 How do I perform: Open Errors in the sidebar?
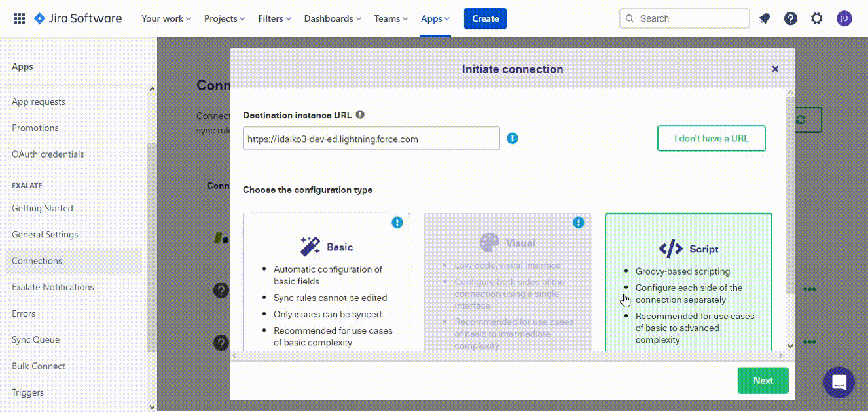[x=24, y=313]
